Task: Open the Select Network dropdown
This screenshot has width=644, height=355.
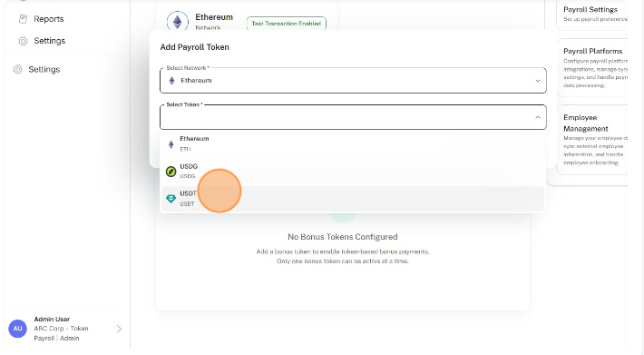Action: 353,81
